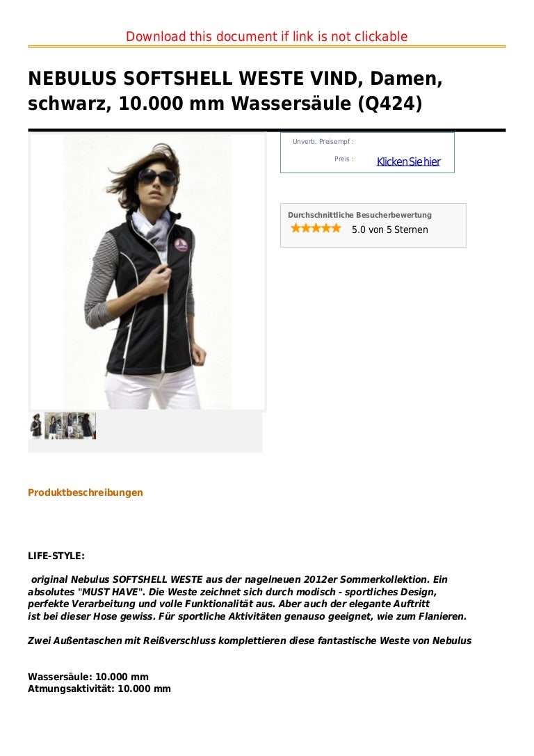Click the paragraph starting 'original Nebulus SOFTSHELL WESTE'
Screen dimensions: 534x756
(x=248, y=598)
